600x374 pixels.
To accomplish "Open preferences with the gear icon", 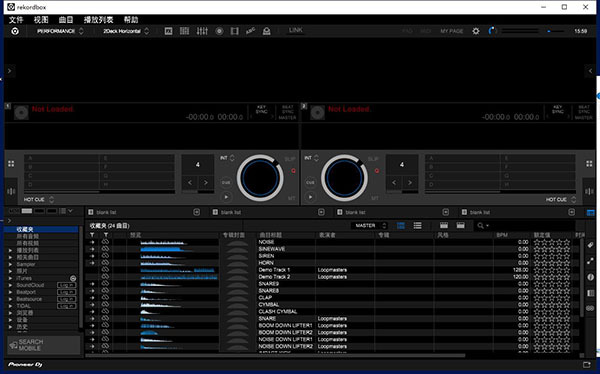I will (476, 31).
